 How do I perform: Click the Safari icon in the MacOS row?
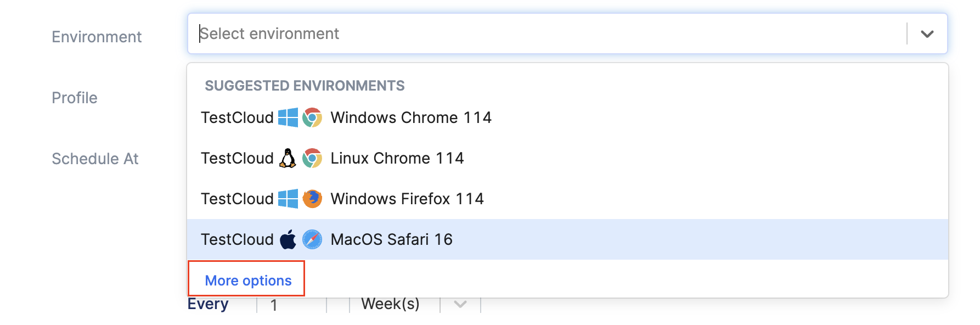coord(312,239)
